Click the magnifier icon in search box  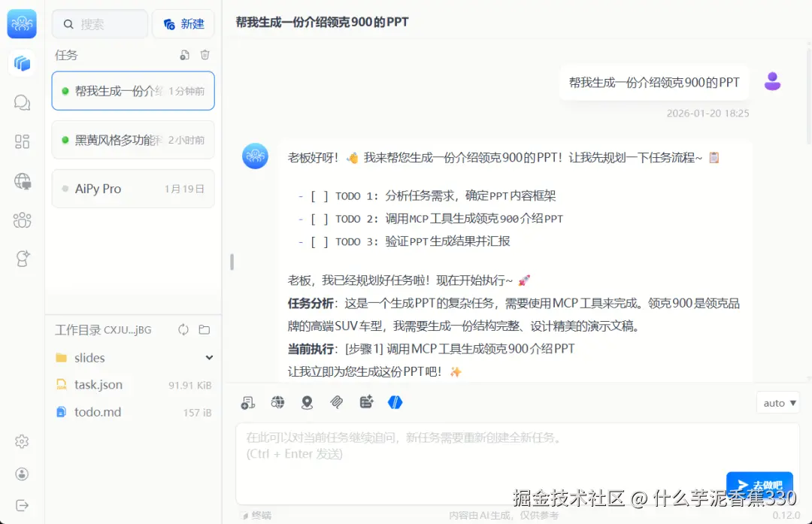click(68, 24)
